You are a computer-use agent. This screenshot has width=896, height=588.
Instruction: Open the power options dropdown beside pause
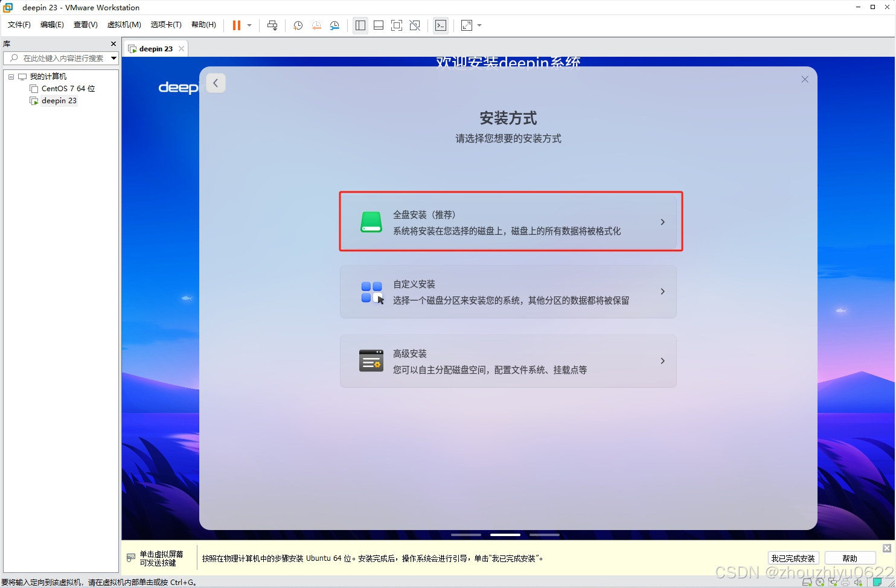click(x=249, y=25)
